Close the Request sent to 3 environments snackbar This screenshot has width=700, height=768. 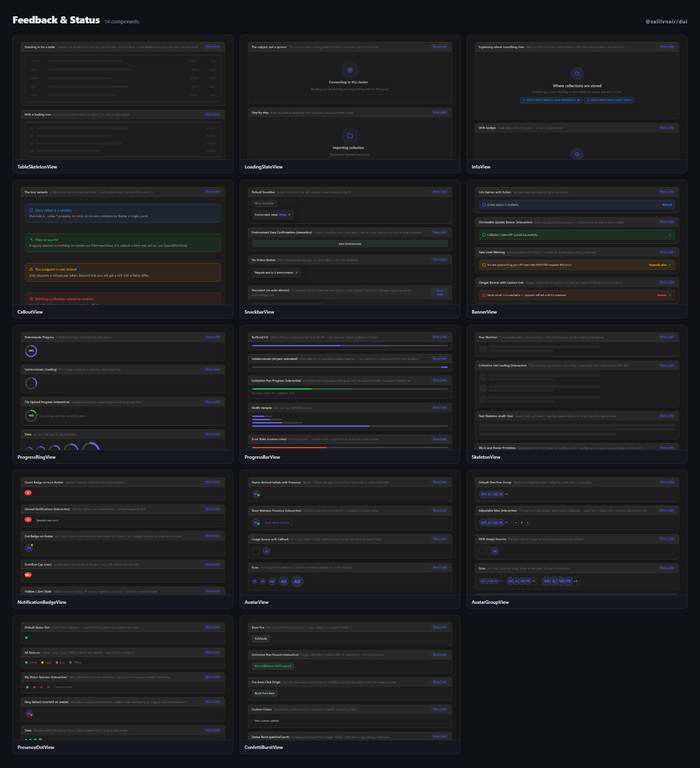297,273
